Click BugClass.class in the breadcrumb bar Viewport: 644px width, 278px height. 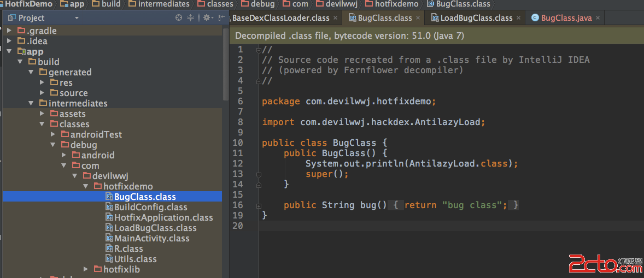coord(458,4)
